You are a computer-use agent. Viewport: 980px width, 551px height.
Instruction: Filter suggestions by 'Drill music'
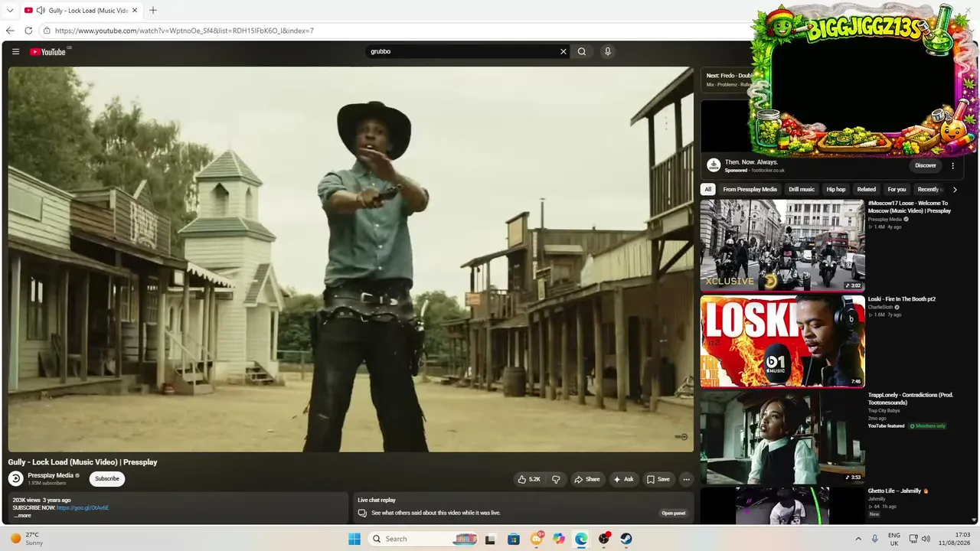[802, 189]
